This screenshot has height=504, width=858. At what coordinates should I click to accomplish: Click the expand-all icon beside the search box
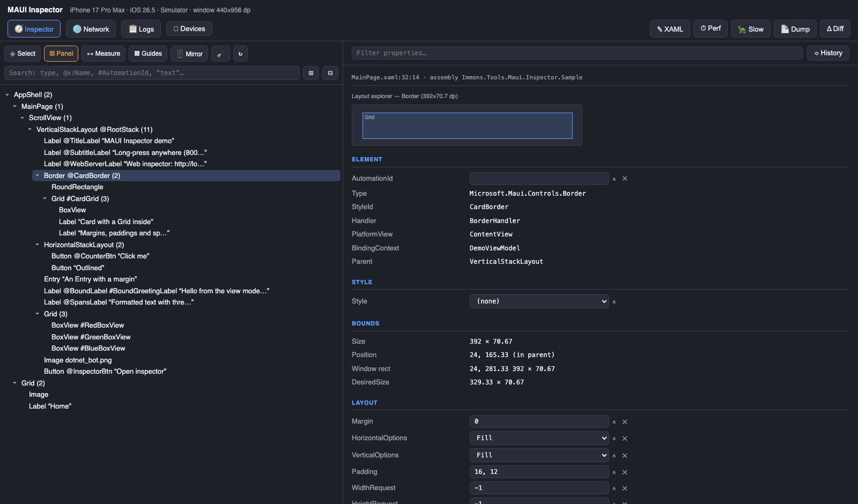311,73
